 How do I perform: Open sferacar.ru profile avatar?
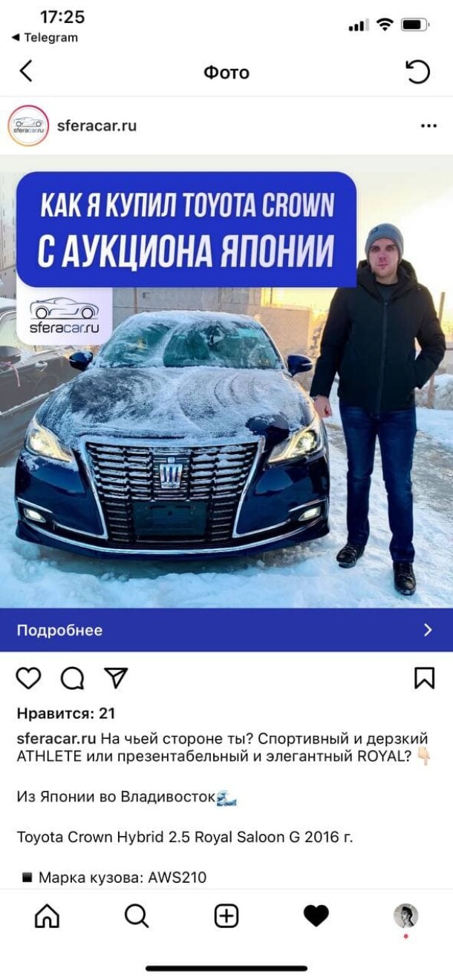[28, 125]
